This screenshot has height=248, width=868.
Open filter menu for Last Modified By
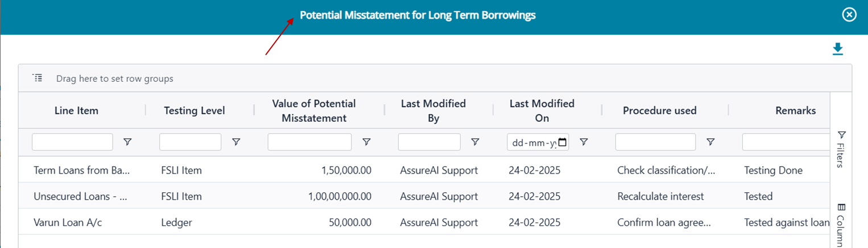coord(475,142)
